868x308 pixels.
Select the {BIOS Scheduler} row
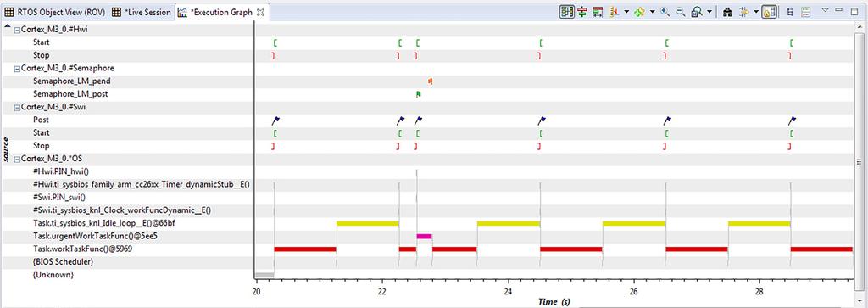[63, 261]
